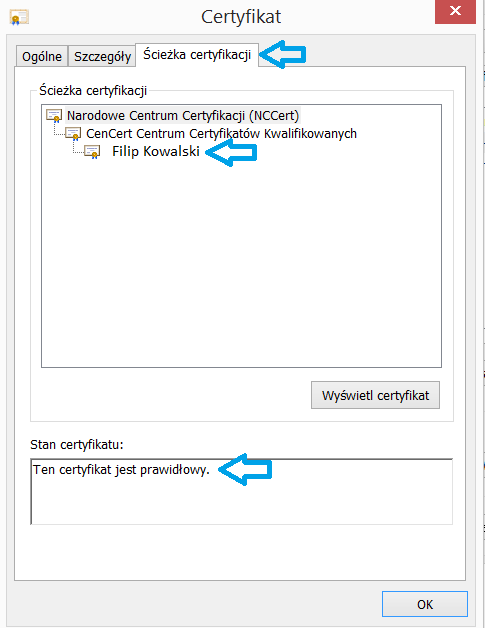The height and width of the screenshot is (628, 485).
Task: Select Narodowe Centrum Certyfikacji (NCCert) in the tree
Action: pos(183,115)
